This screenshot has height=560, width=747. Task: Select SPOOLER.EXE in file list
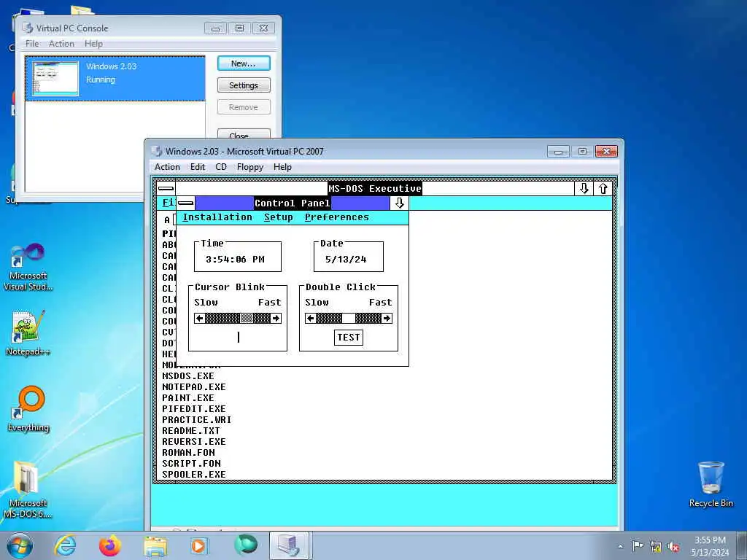pos(194,475)
